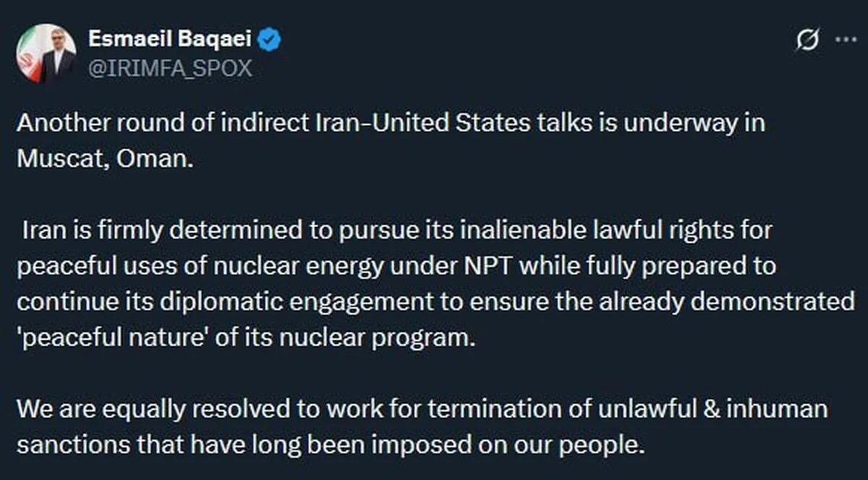Open the three-dot more options menu
This screenshot has width=868, height=480.
point(846,40)
